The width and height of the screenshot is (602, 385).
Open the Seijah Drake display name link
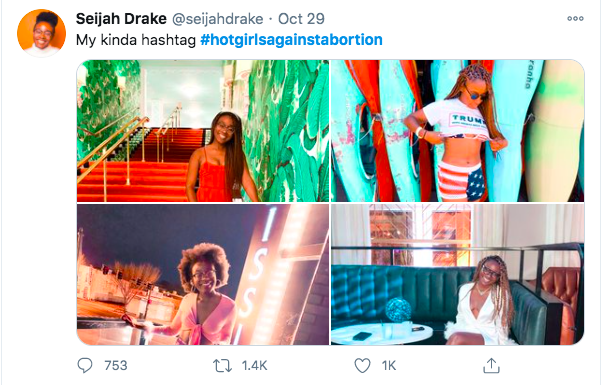[121, 19]
